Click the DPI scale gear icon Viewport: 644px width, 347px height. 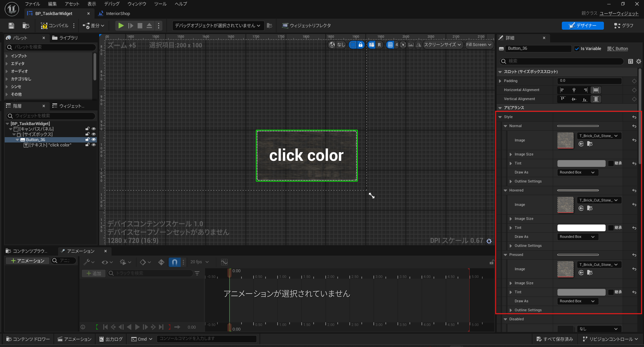489,241
